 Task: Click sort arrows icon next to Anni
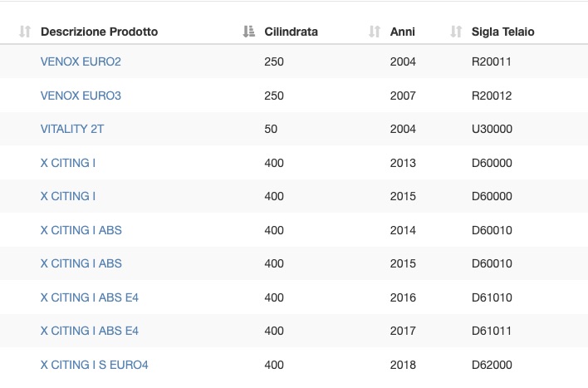click(x=375, y=32)
